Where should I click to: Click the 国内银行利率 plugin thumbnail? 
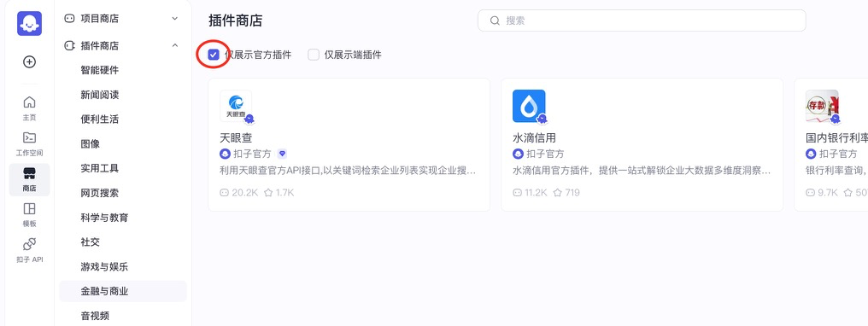click(x=822, y=106)
